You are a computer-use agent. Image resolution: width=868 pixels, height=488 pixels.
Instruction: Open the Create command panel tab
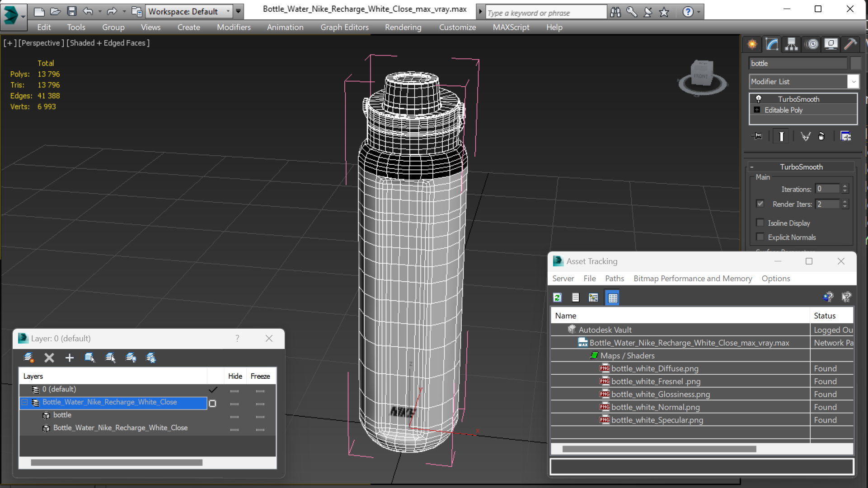click(x=752, y=44)
